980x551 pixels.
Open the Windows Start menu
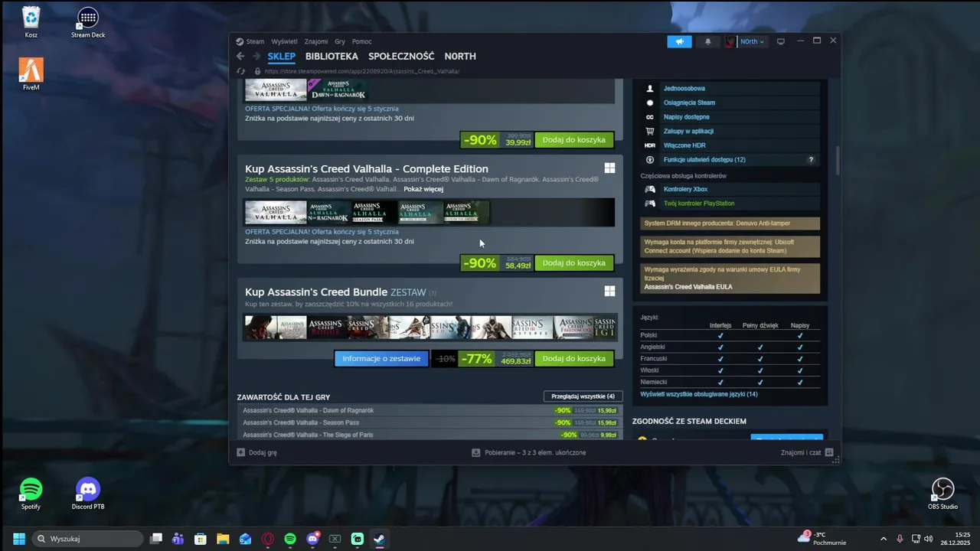(x=19, y=539)
